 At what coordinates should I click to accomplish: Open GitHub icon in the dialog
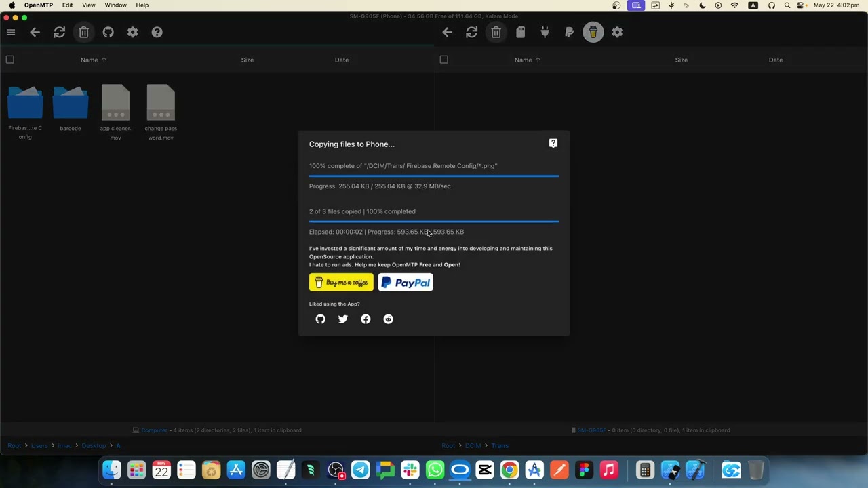(x=321, y=319)
